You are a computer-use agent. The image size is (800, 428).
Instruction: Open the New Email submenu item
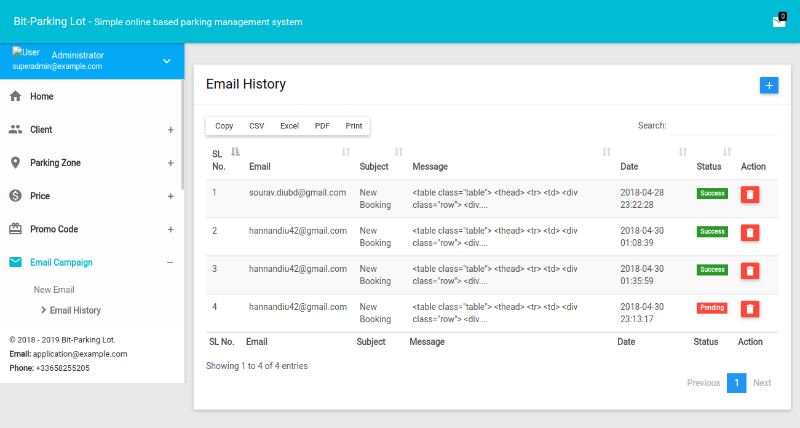click(x=55, y=290)
